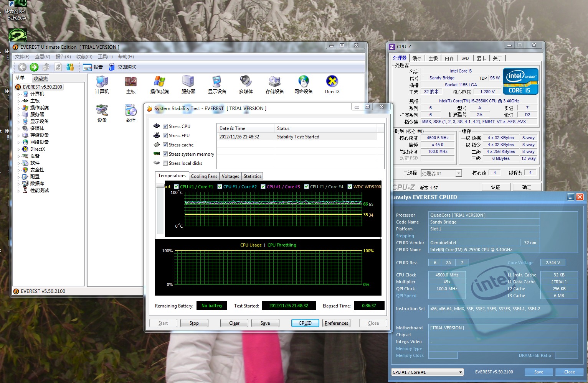Click the 确定 button in CPU-Z

pos(527,187)
